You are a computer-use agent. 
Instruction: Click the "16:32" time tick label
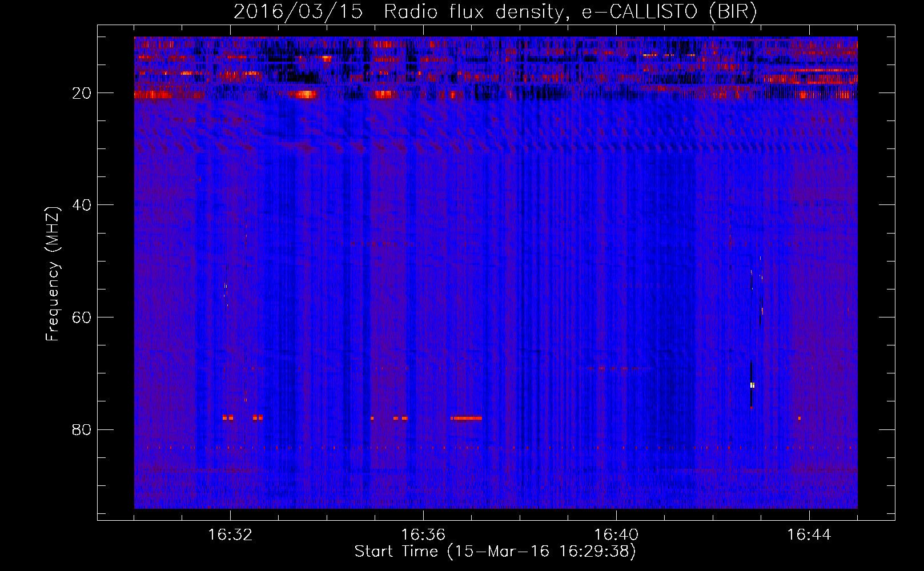click(x=230, y=535)
